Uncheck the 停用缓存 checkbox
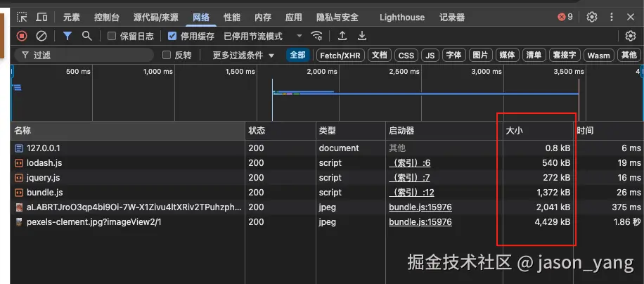 (x=172, y=36)
